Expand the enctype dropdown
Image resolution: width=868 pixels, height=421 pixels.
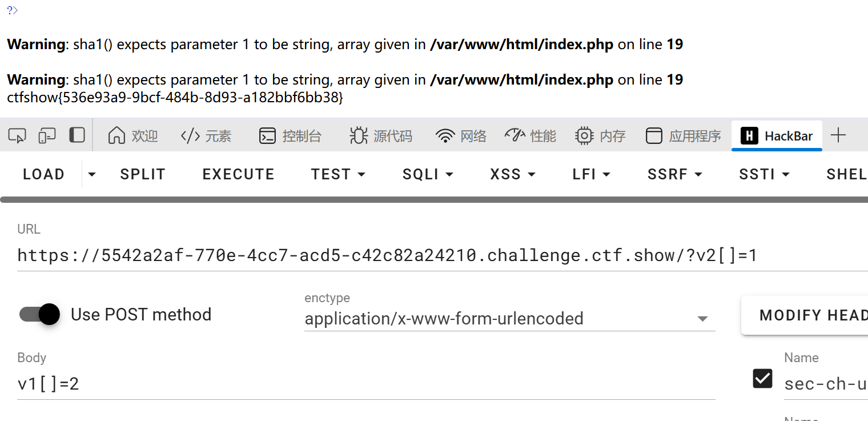pos(703,319)
